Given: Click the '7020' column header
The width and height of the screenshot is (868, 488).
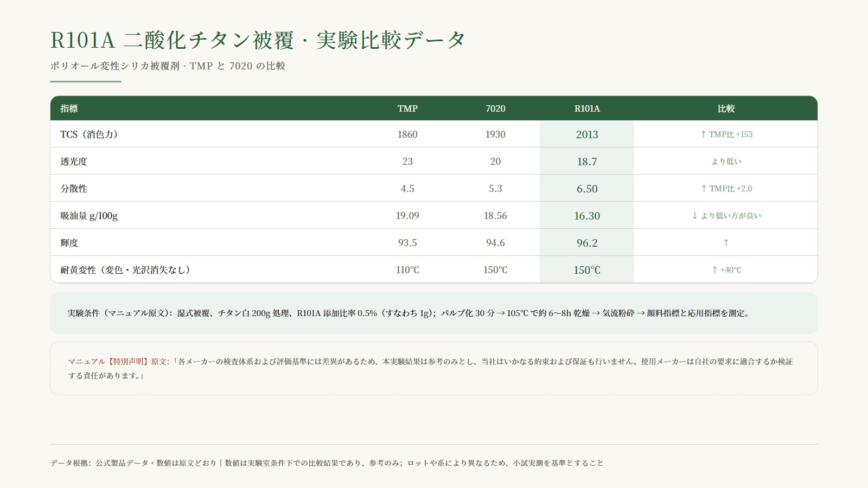Looking at the screenshot, I should pos(495,108).
